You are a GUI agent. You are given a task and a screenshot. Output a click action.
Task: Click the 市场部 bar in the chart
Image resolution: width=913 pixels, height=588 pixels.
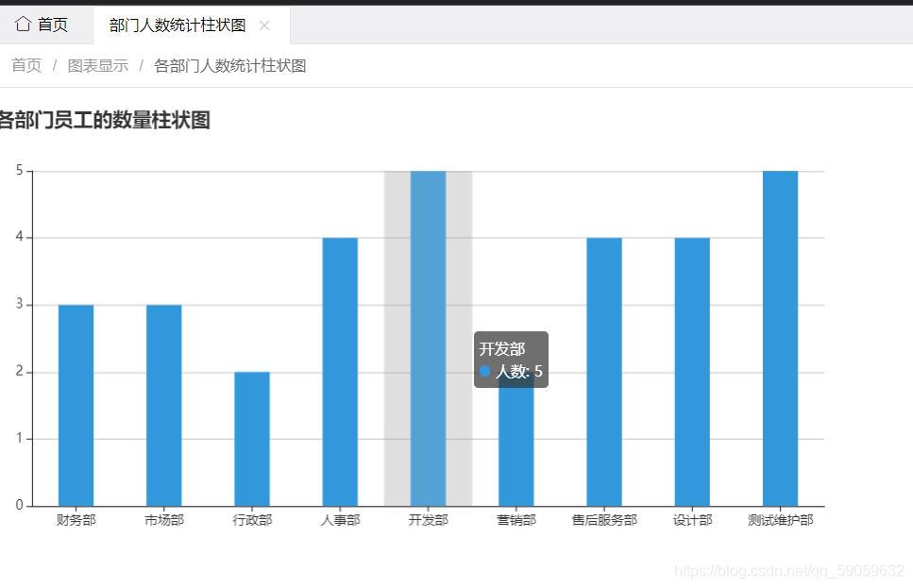click(x=163, y=405)
